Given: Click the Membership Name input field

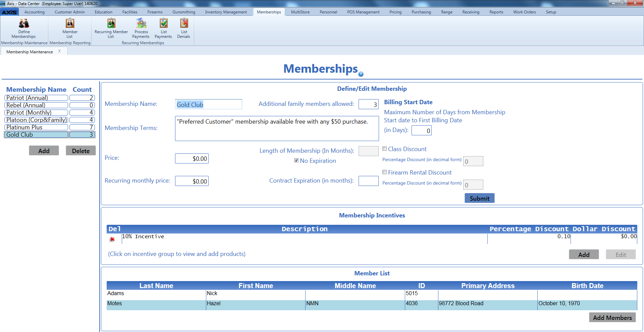Looking at the screenshot, I should [209, 104].
